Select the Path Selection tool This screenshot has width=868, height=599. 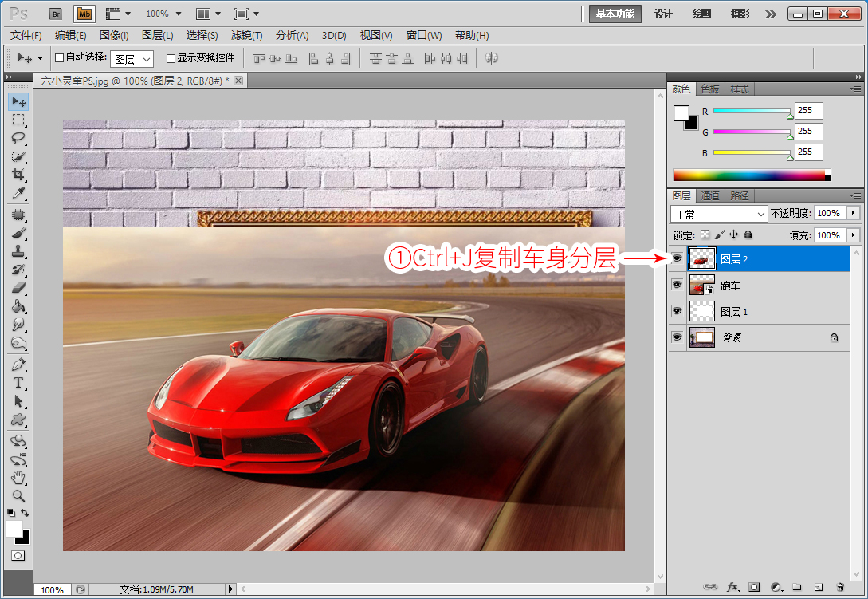[x=19, y=401]
